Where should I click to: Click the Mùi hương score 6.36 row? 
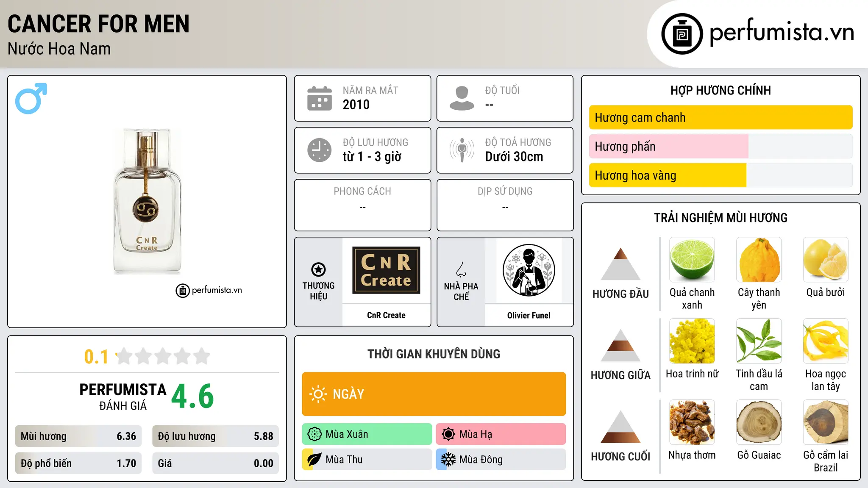78,436
